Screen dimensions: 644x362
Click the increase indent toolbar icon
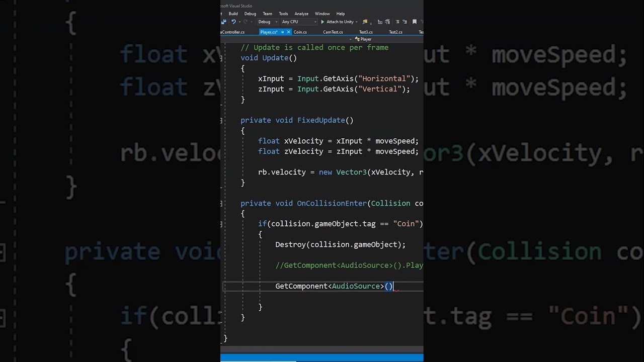(x=405, y=22)
